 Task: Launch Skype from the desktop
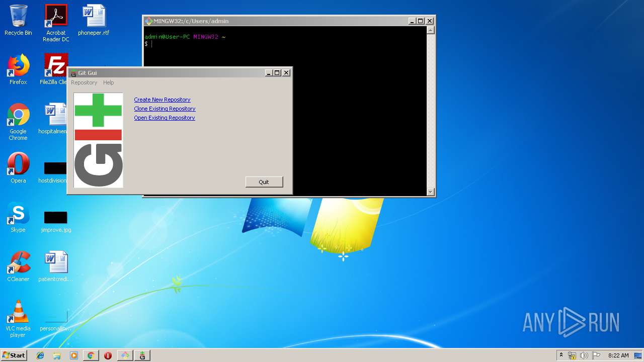click(18, 217)
